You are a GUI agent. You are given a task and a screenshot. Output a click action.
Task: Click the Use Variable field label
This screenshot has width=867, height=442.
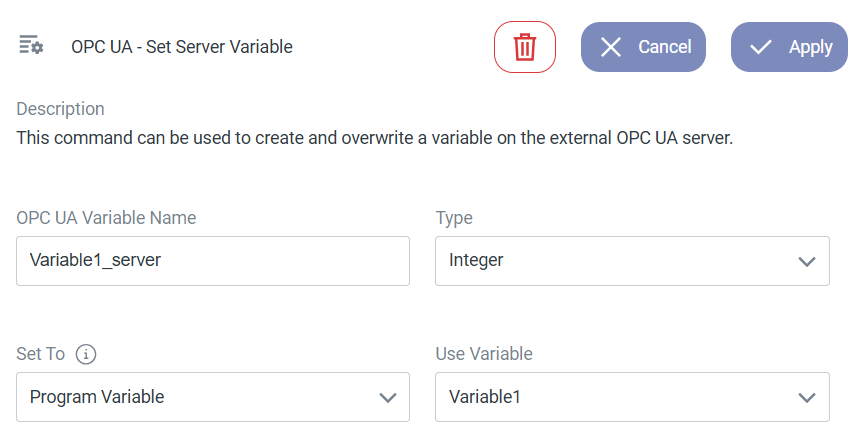point(484,354)
